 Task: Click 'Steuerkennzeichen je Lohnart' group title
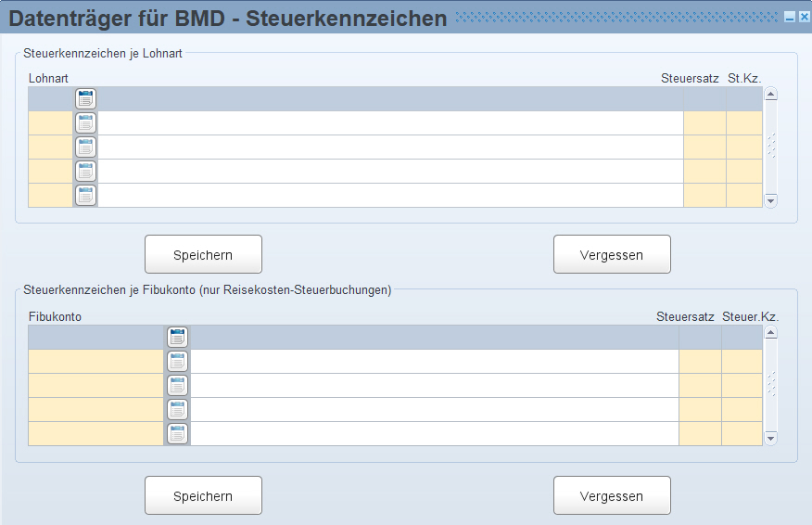[103, 54]
